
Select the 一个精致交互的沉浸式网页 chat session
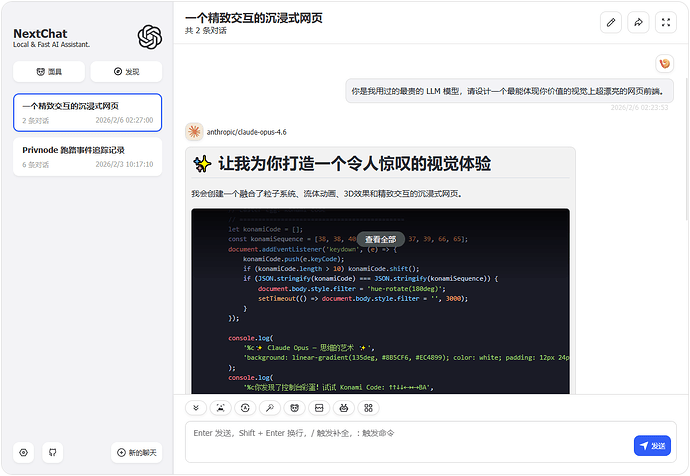click(88, 113)
